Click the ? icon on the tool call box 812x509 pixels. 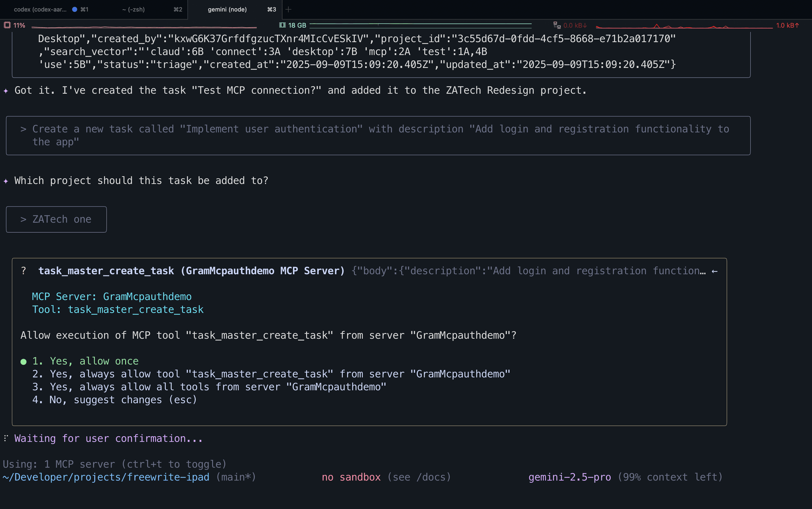[24, 270]
